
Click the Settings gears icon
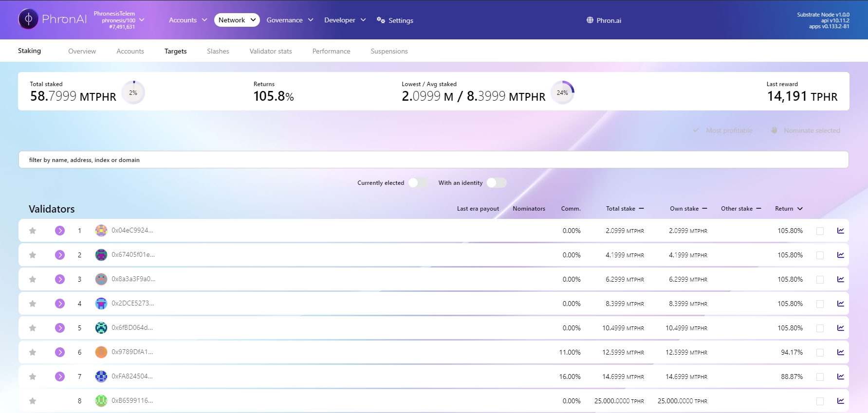point(381,20)
